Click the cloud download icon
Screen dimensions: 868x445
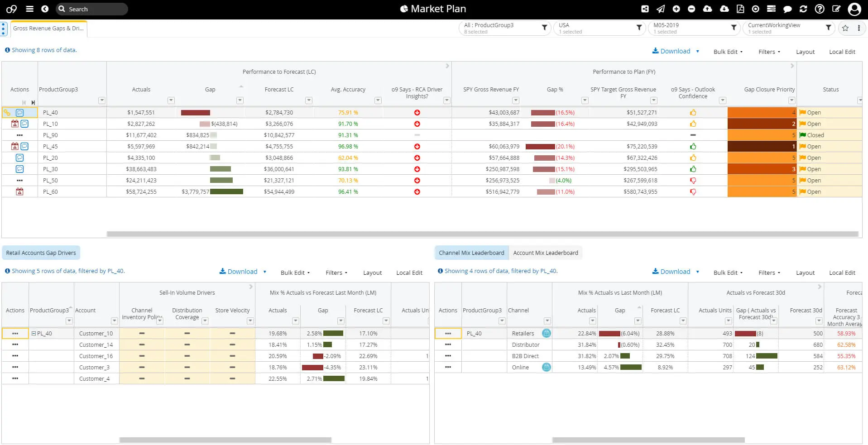click(x=724, y=9)
